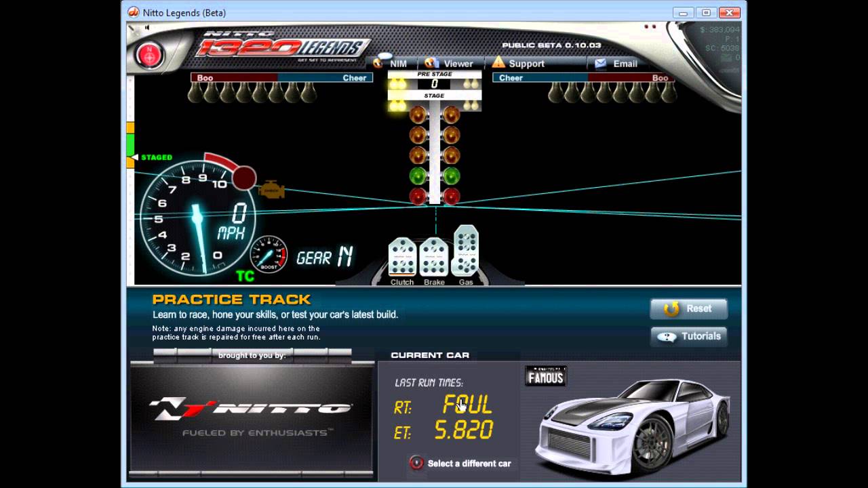Click the left lane Boo bar
The height and width of the screenshot is (488, 868).
234,78
